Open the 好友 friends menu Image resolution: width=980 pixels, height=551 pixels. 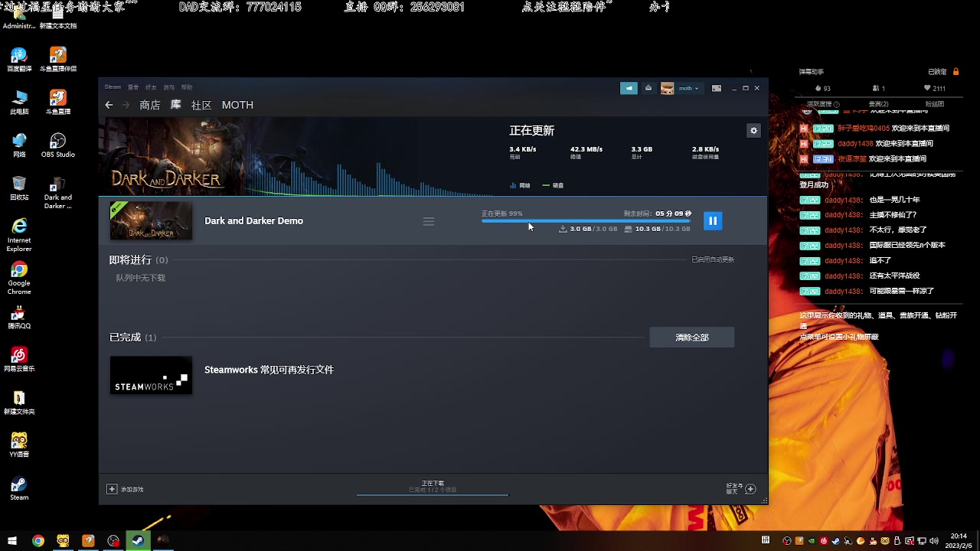click(x=151, y=87)
